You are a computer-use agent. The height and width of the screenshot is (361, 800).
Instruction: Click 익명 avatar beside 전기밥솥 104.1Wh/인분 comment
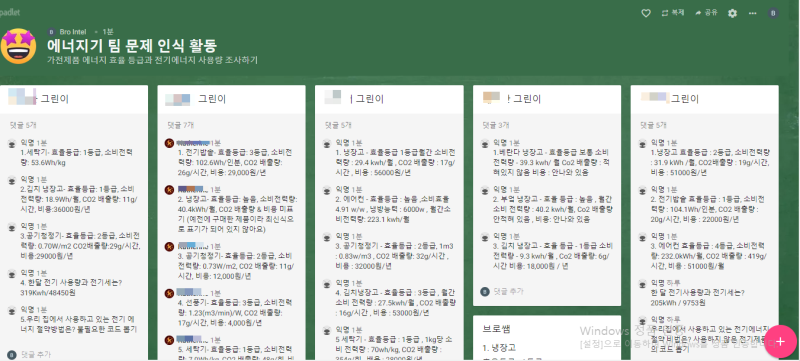(643, 190)
